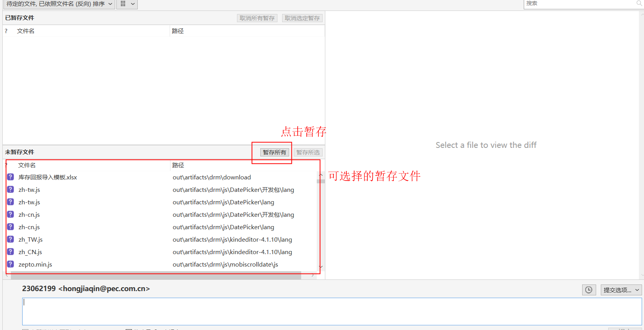
Task: Sort staged files by 路径 column header
Action: click(x=178, y=31)
